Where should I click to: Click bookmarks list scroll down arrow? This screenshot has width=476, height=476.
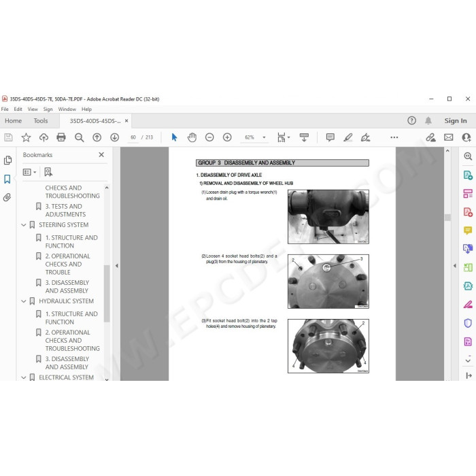pos(107,379)
